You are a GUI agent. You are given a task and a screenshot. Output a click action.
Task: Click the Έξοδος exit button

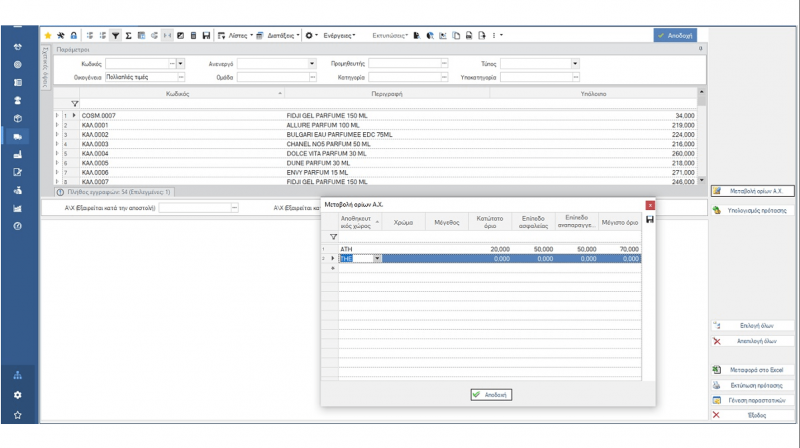753,415
